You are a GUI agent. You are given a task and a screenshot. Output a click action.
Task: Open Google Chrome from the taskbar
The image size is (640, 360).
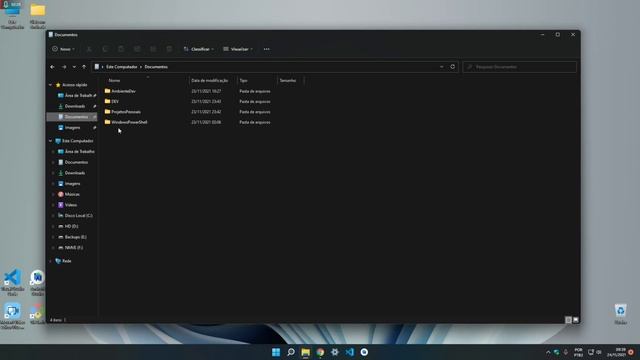click(320, 352)
